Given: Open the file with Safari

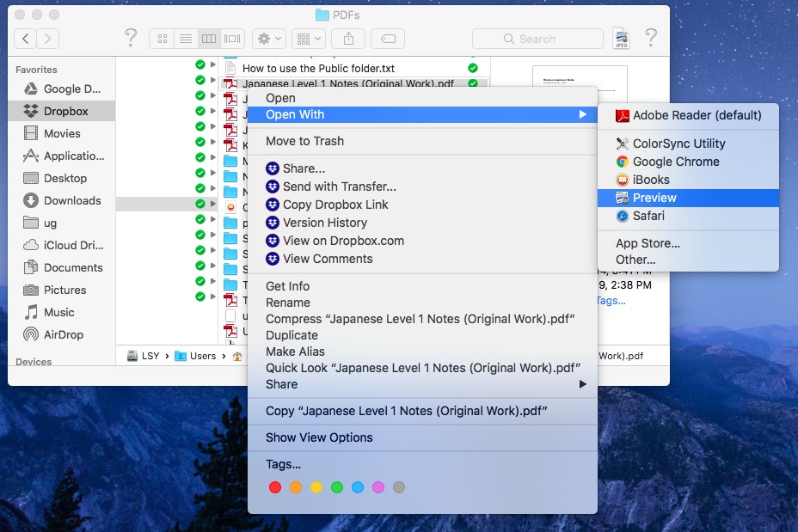Looking at the screenshot, I should (x=648, y=216).
